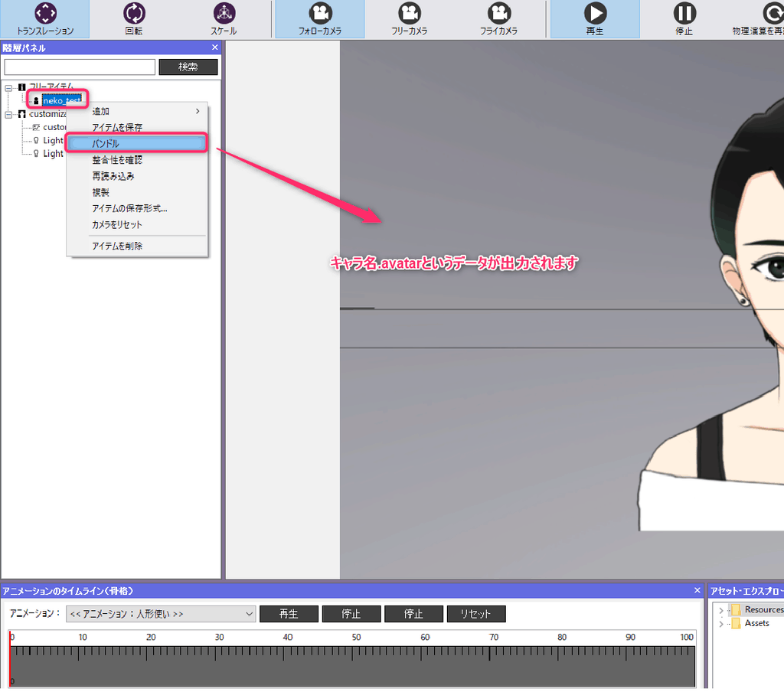Activate the 回転 rotation tool
Viewport: 784px width, 692px height.
tap(134, 19)
